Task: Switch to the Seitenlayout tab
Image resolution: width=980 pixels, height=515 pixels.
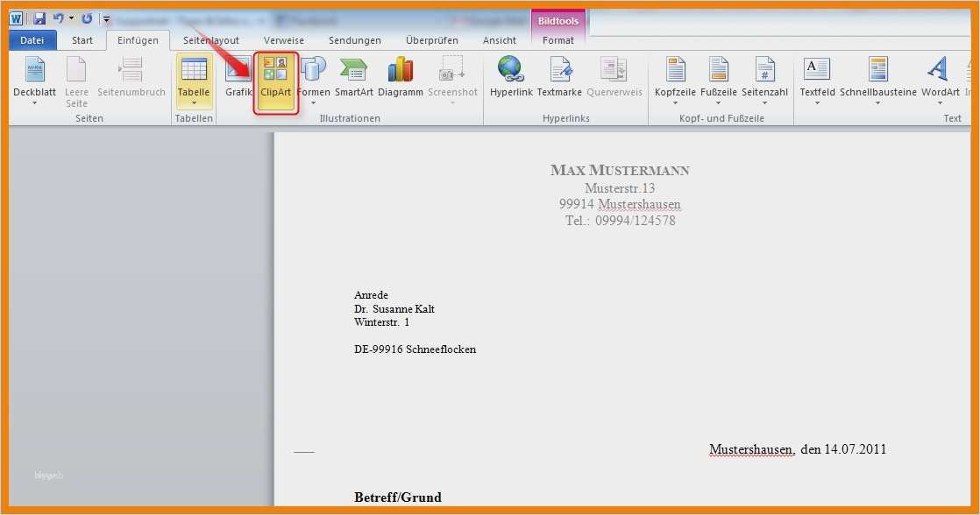Action: click(210, 39)
